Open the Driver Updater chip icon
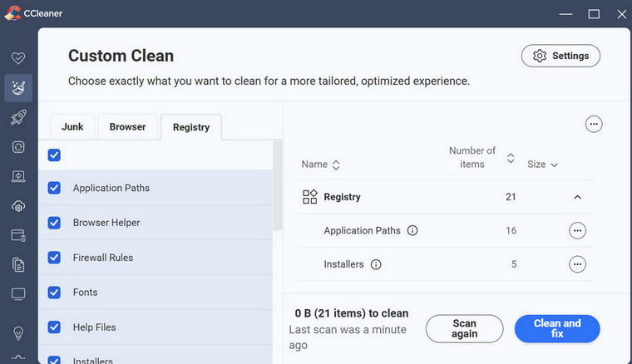The width and height of the screenshot is (632, 364). [x=18, y=146]
